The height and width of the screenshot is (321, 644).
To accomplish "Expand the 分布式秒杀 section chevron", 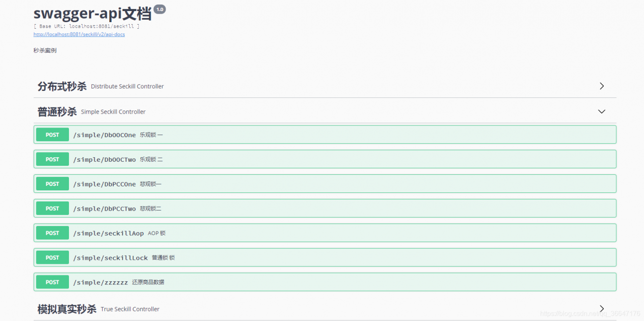I will (602, 86).
